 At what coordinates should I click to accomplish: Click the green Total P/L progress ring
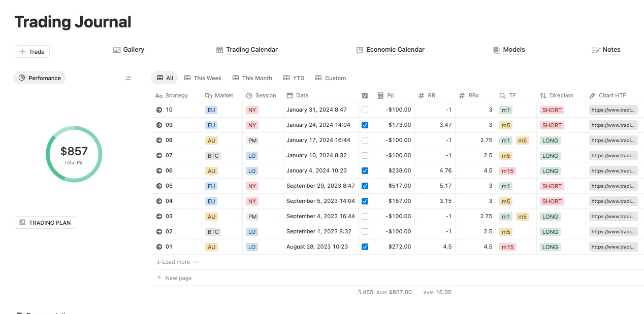point(74,153)
